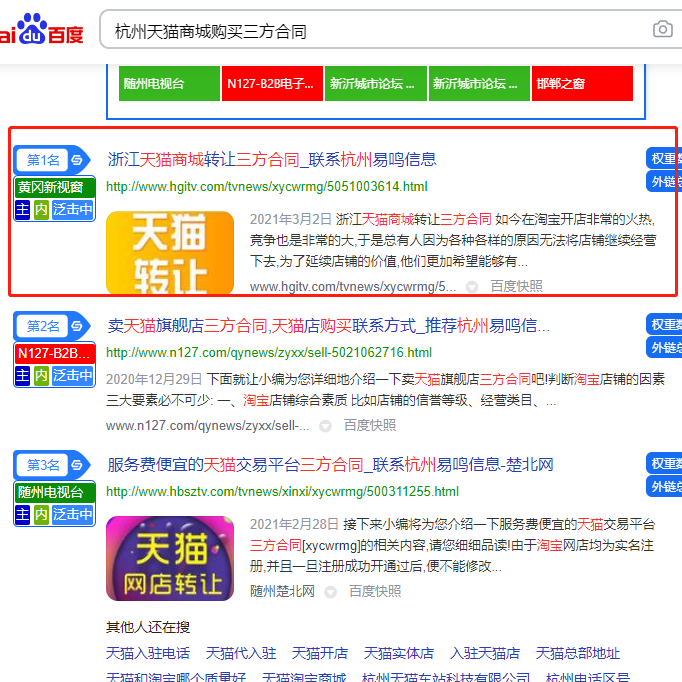This screenshot has width=682, height=682.
Task: Click the 权重 badge on the first result
Action: pos(664,159)
